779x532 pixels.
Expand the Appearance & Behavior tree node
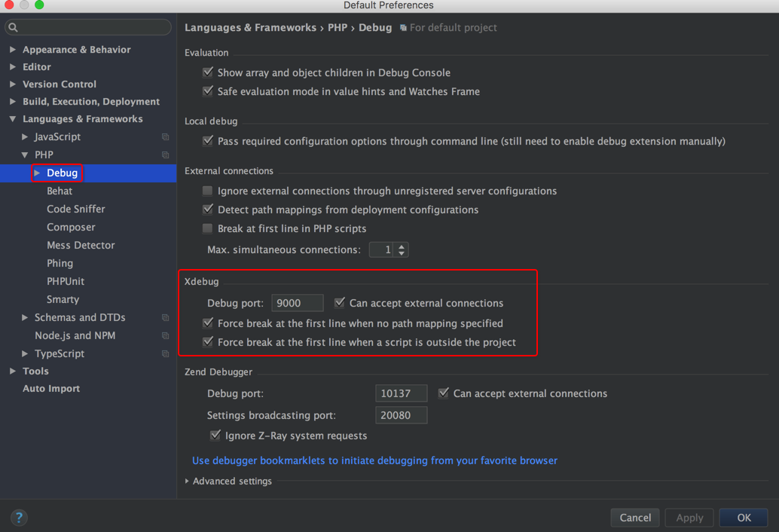click(x=13, y=50)
